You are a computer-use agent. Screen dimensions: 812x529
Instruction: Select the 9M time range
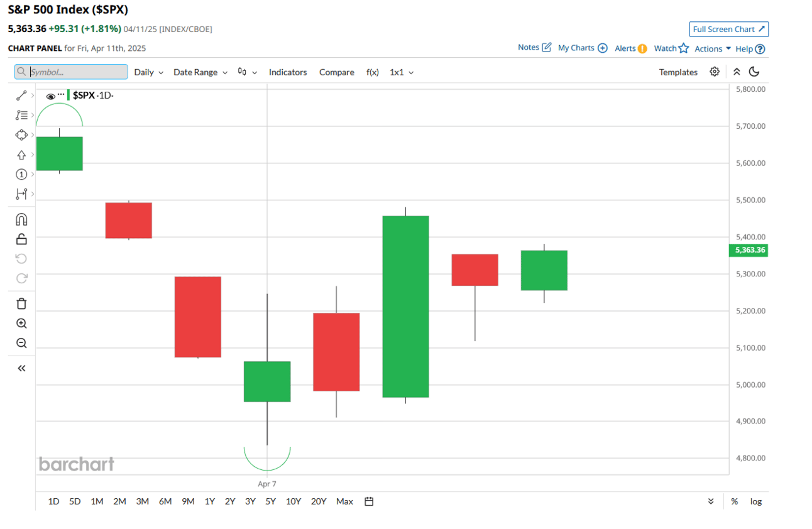click(x=188, y=501)
